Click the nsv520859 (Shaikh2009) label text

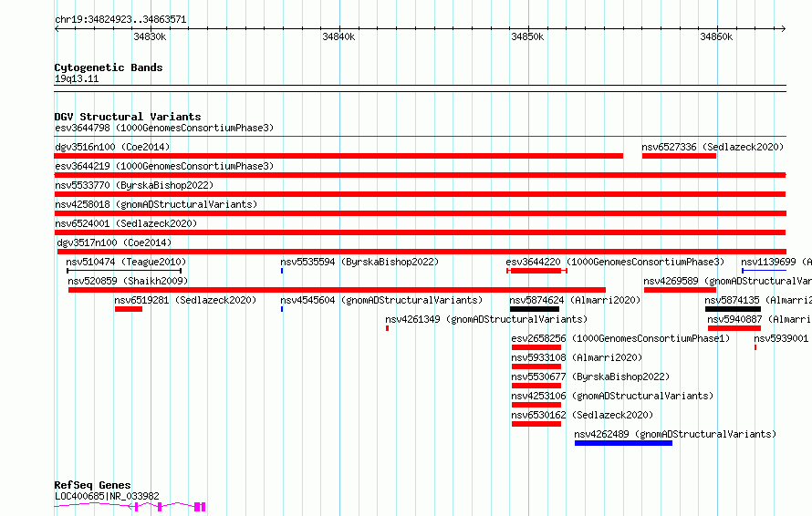coord(128,281)
